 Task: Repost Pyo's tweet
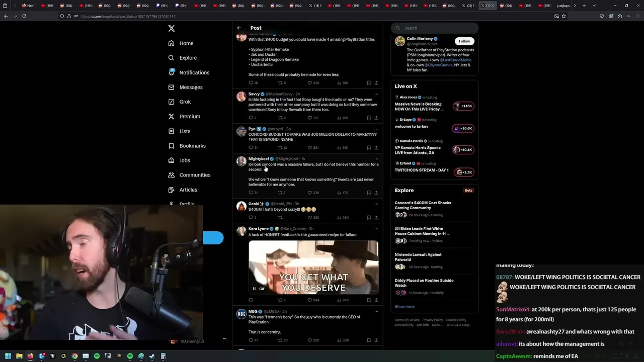click(x=281, y=148)
